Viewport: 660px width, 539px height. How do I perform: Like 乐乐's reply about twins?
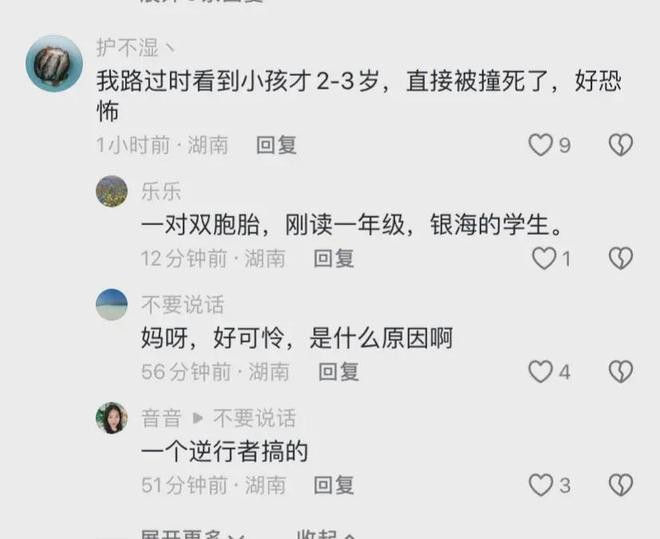pyautogui.click(x=544, y=258)
